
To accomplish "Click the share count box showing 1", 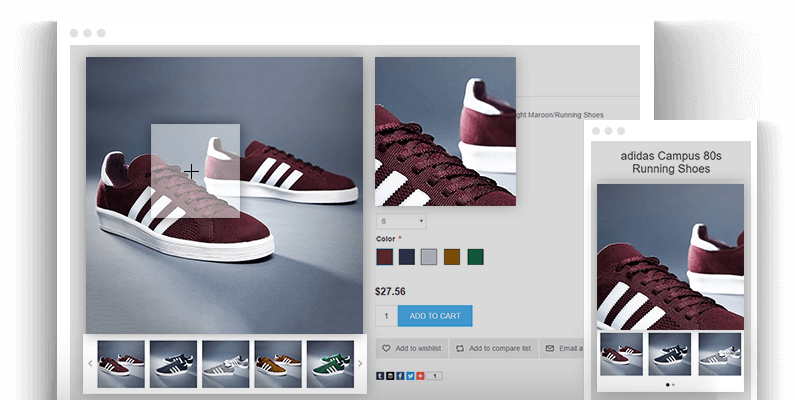I will click(436, 375).
